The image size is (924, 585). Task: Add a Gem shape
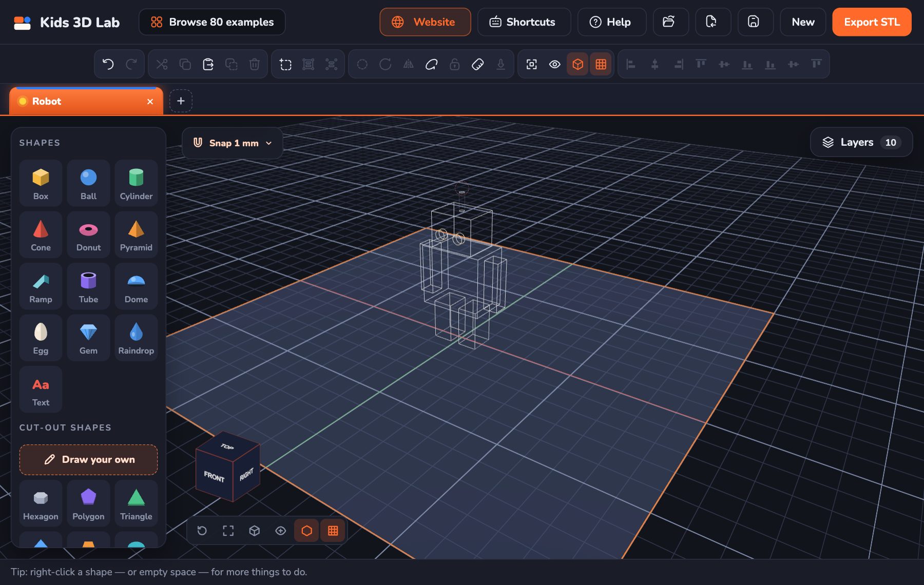[88, 338]
